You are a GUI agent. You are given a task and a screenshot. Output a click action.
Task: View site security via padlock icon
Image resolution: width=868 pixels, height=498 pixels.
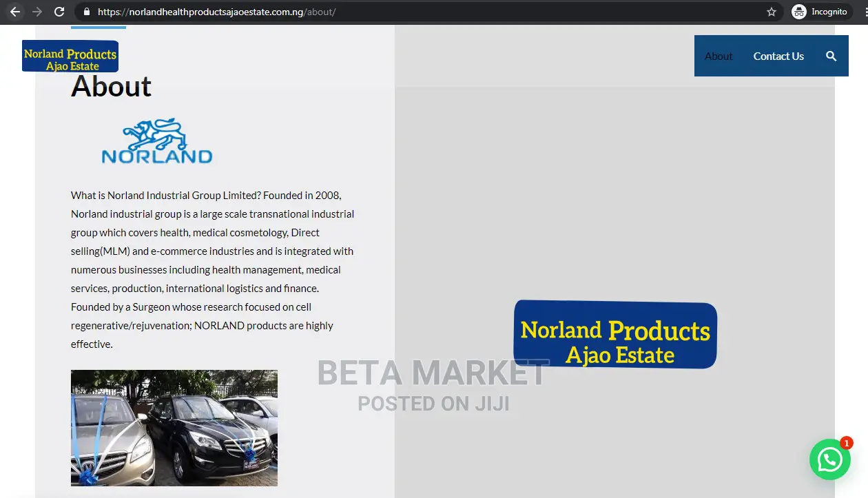[x=86, y=12]
